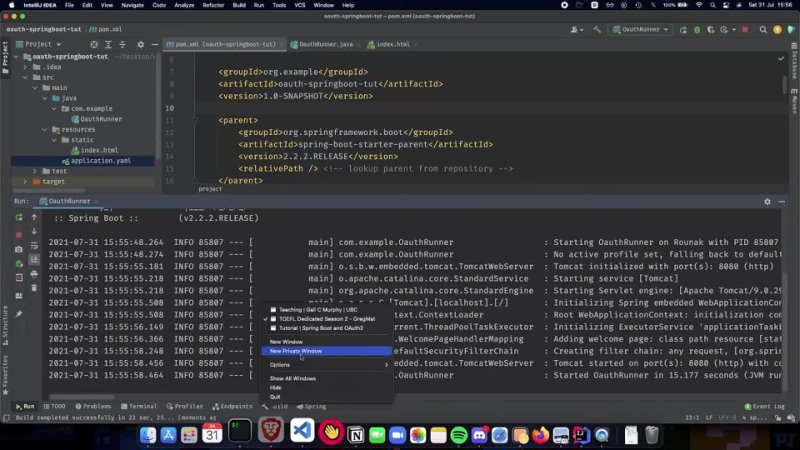Viewport: 800px width, 450px height.
Task: Print console output icon
Action: click(34, 274)
